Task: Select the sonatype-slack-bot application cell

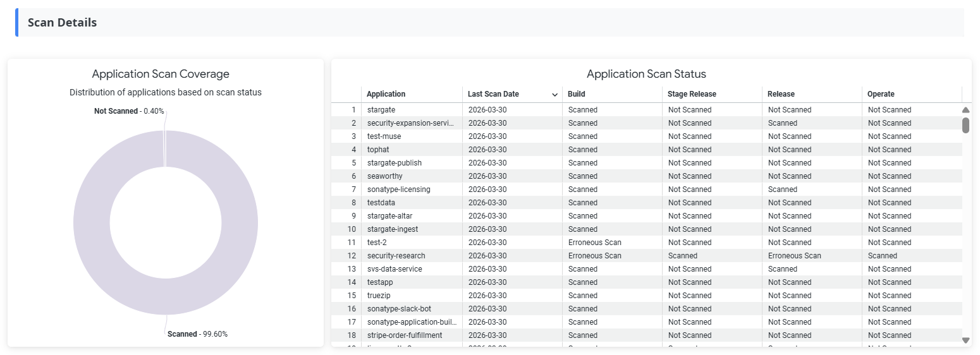Action: 412,309
